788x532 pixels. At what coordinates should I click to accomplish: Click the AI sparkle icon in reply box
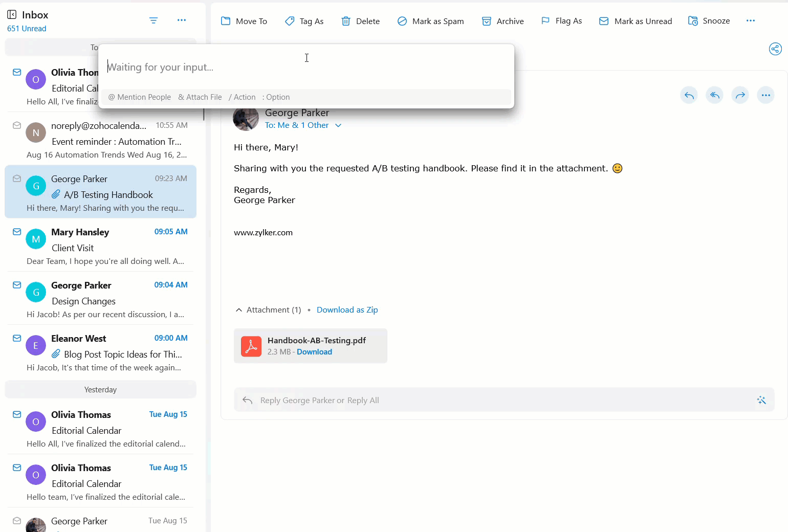(761, 400)
